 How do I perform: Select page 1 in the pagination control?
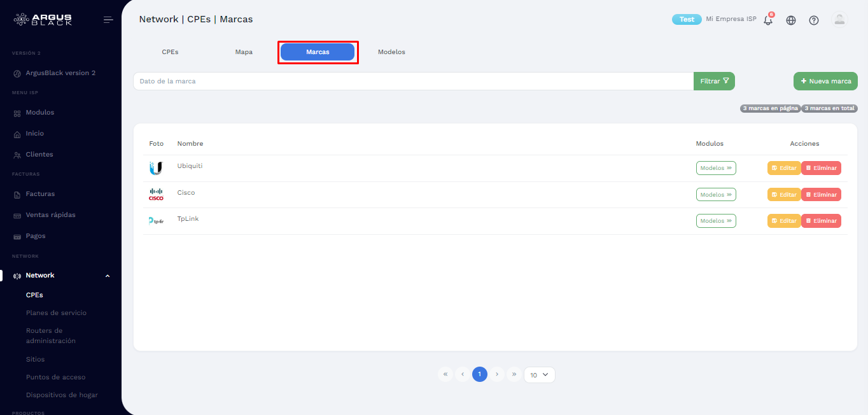[479, 374]
